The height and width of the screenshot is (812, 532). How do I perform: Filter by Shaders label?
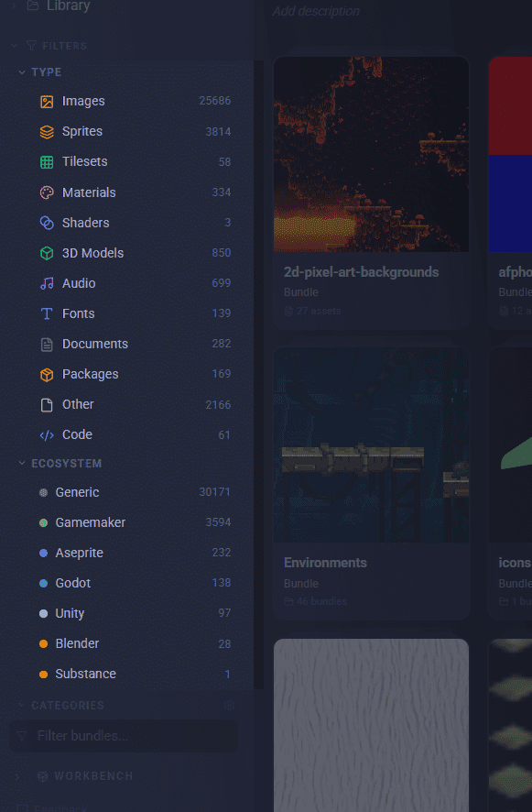(86, 223)
